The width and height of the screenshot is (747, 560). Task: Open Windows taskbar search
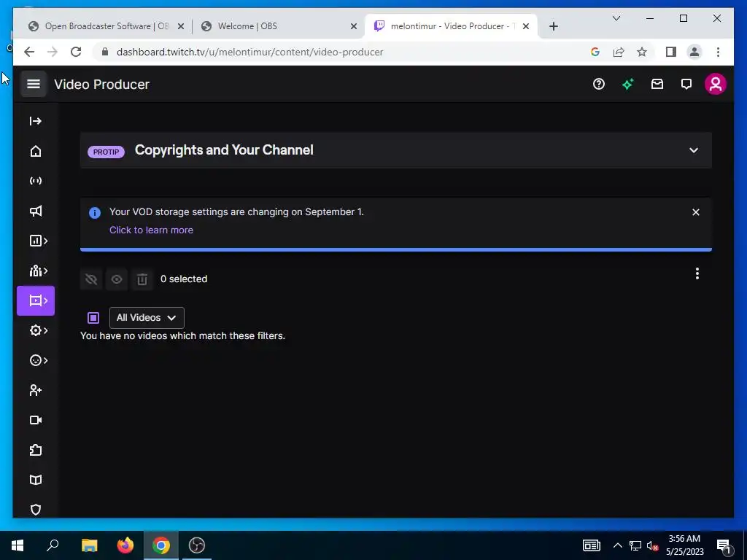(x=53, y=545)
